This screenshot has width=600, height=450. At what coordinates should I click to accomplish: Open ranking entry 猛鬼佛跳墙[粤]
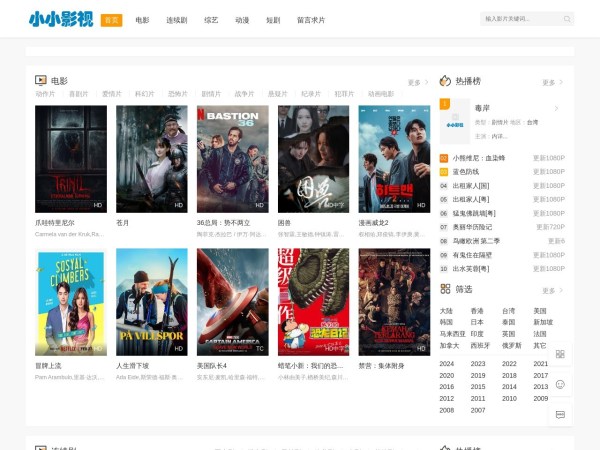pyautogui.click(x=476, y=213)
